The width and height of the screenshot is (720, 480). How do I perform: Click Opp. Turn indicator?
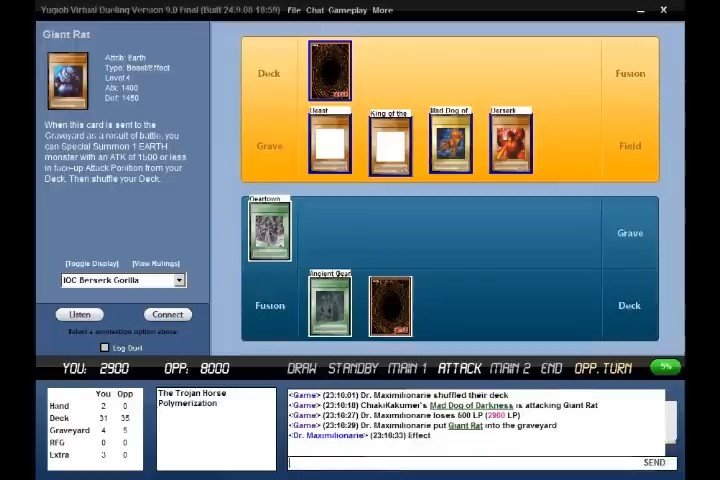(603, 368)
